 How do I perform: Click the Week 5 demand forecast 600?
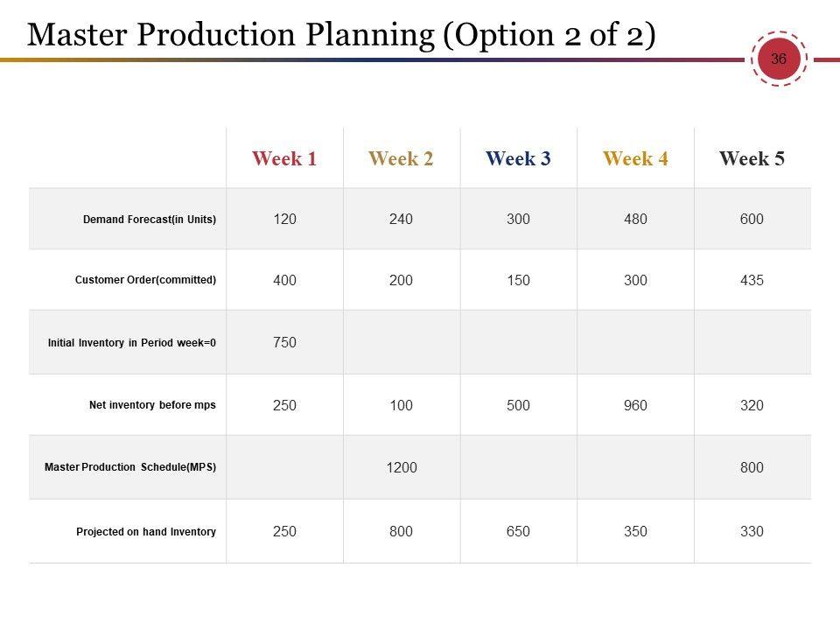pyautogui.click(x=752, y=220)
